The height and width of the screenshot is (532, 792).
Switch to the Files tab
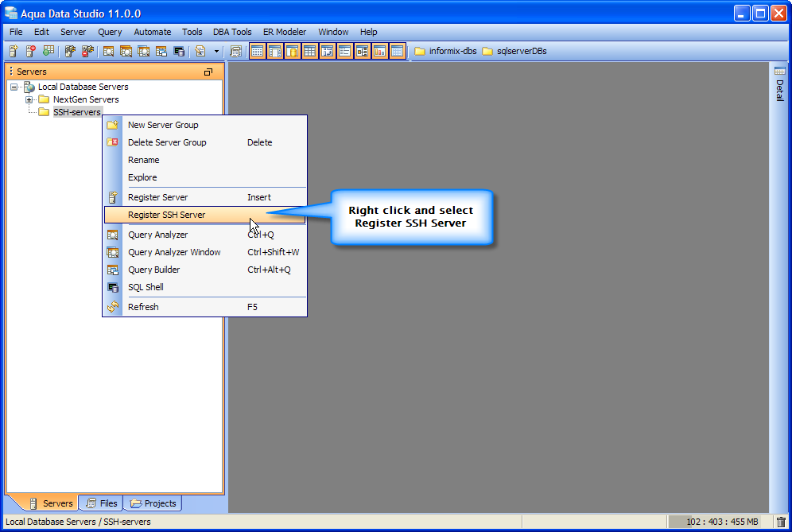point(102,503)
